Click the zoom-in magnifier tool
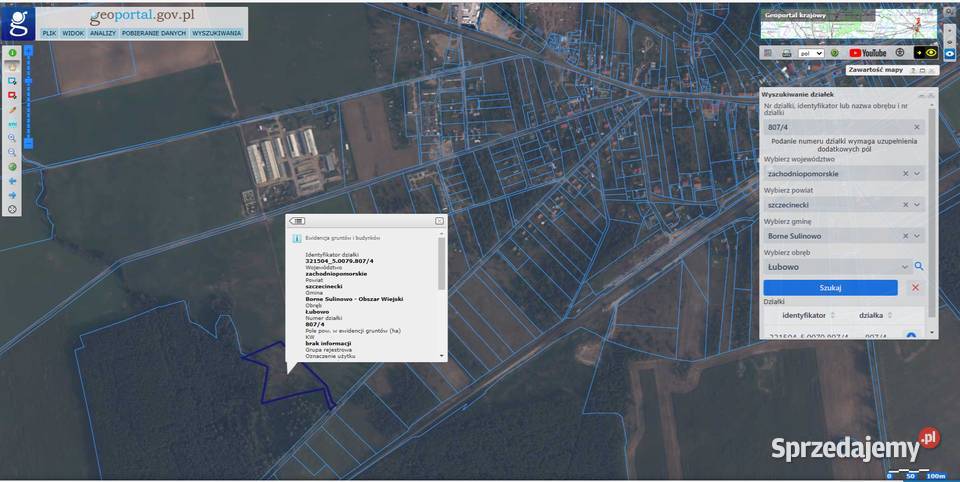The width and height of the screenshot is (960, 482). [x=12, y=138]
